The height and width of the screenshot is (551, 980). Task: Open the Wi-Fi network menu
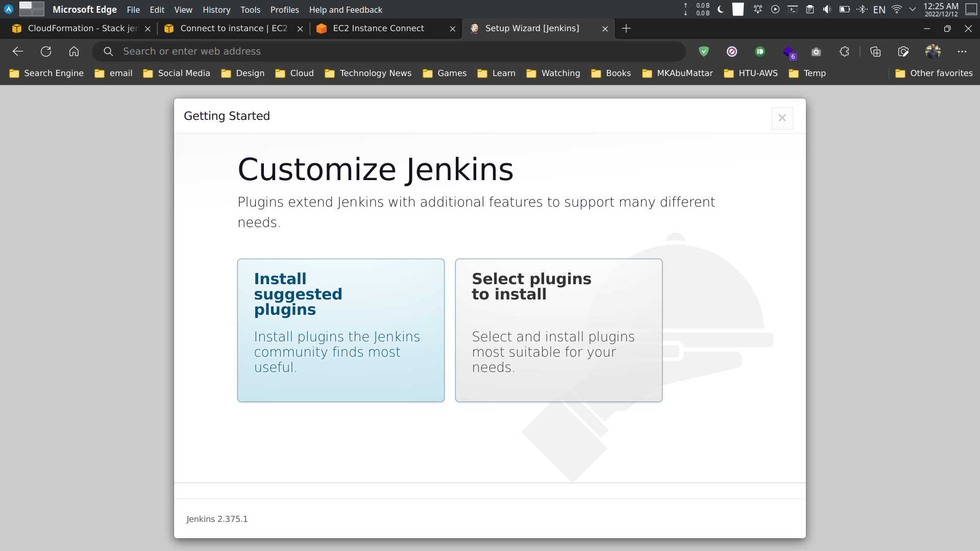897,9
